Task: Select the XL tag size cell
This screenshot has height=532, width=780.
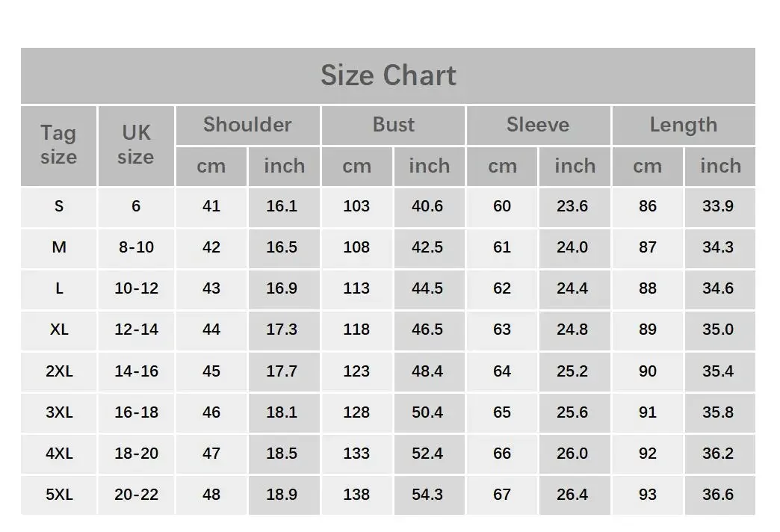Action: (59, 330)
